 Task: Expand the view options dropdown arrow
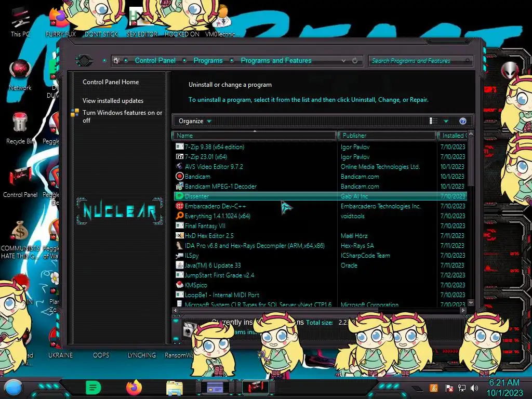click(x=446, y=121)
